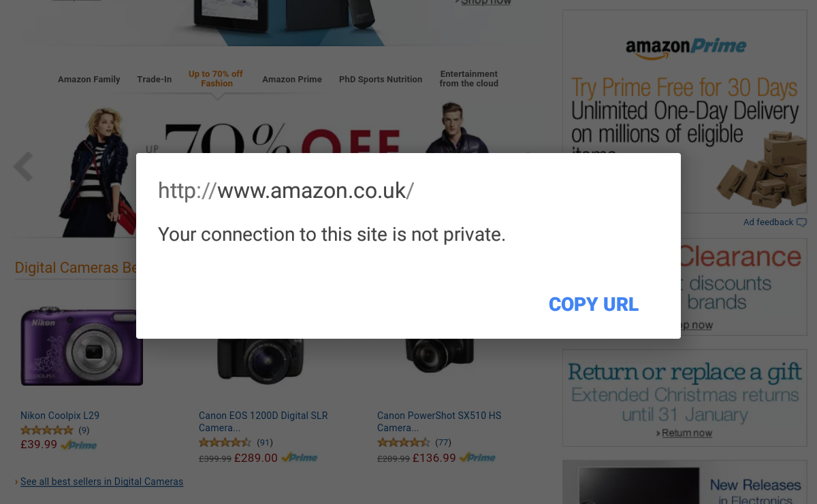Click the Nikon Coolpix L29 product link
The height and width of the screenshot is (504, 817).
60,416
